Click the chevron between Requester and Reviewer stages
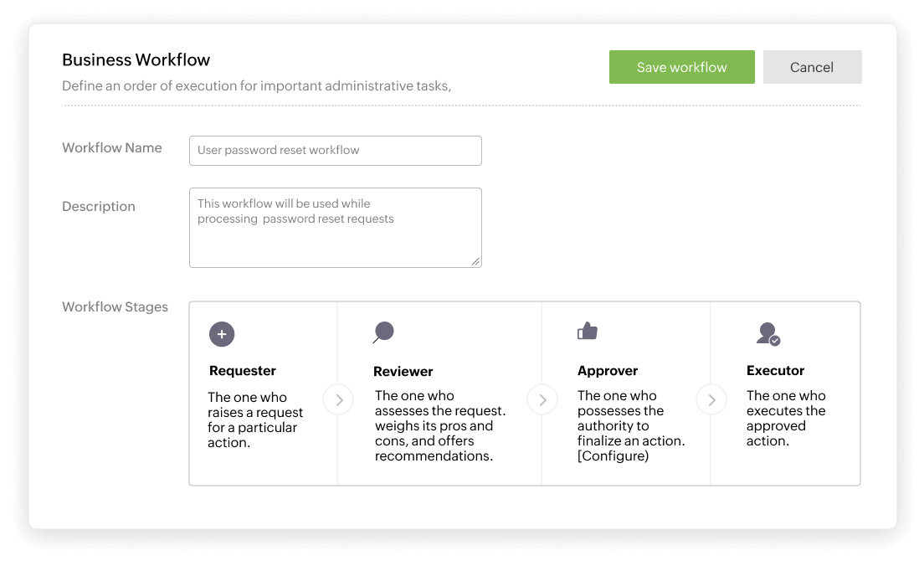The image size is (924, 561). (338, 399)
